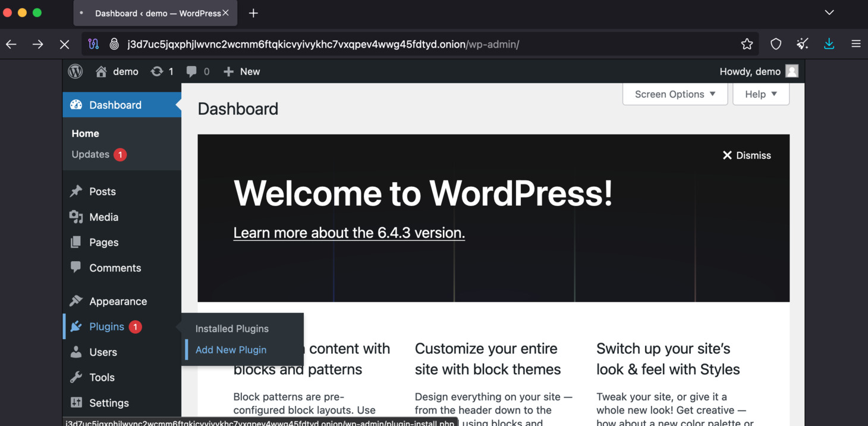
Task: Click the Users person icon
Action: [76, 352]
